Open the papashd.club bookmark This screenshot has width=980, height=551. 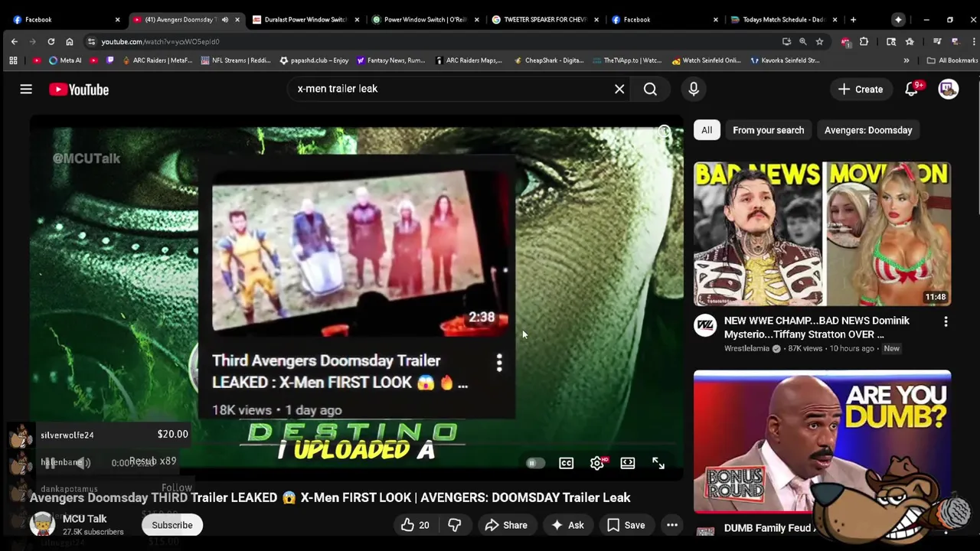tap(314, 60)
